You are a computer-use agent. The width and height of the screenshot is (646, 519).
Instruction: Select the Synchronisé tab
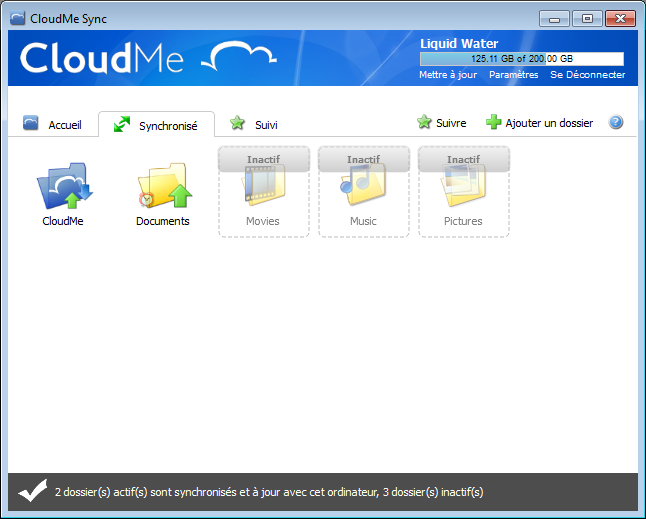point(157,124)
